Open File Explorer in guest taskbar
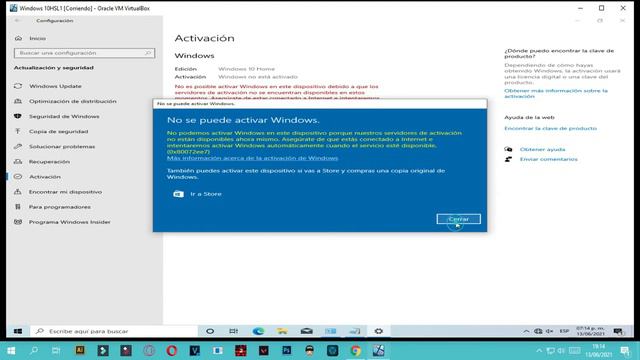This screenshot has width=640, height=360. coord(282,331)
